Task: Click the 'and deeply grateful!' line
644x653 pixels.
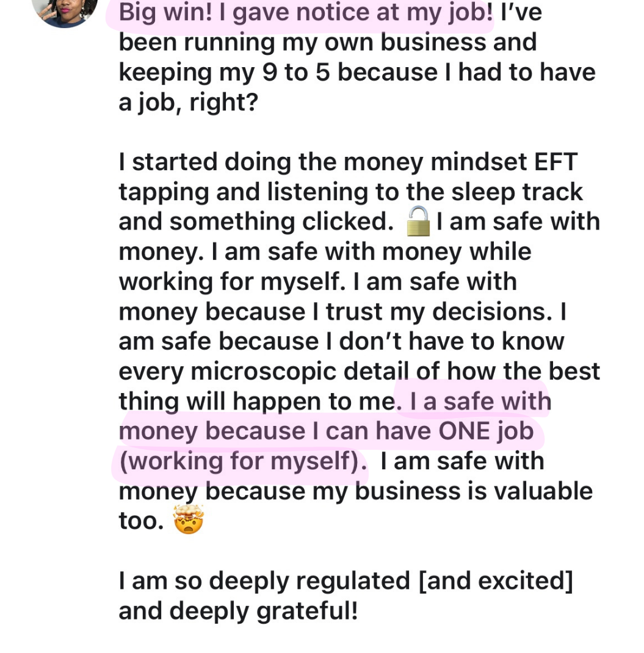Action: tap(238, 611)
